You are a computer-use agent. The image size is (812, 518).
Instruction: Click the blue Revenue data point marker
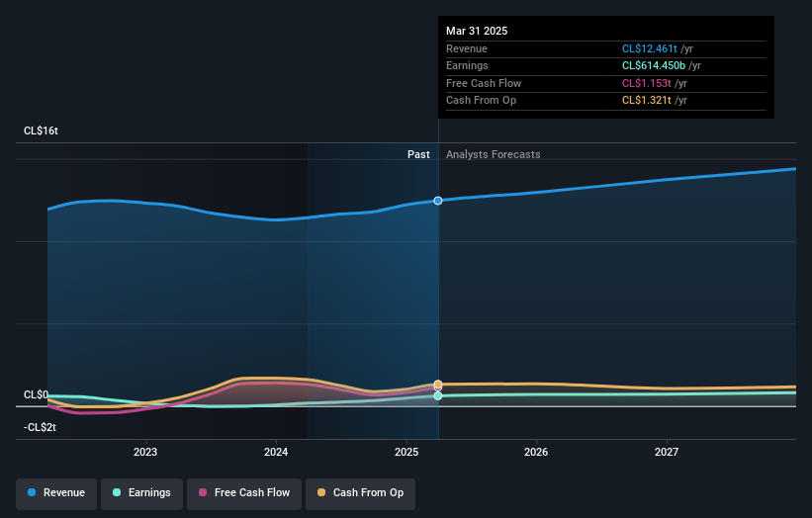tap(438, 201)
